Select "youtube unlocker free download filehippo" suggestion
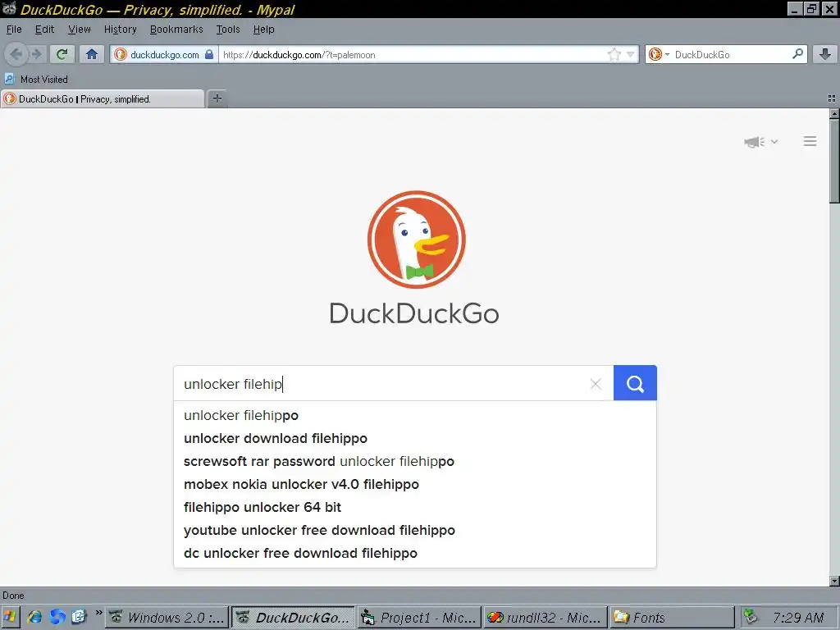Screen dimensions: 840x630 (414, 531)
